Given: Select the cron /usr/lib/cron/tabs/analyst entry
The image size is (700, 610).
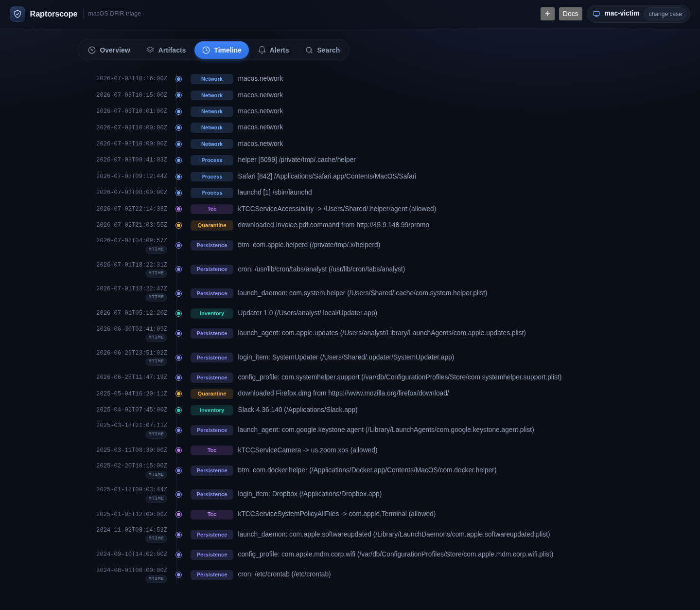Looking at the screenshot, I should (321, 269).
